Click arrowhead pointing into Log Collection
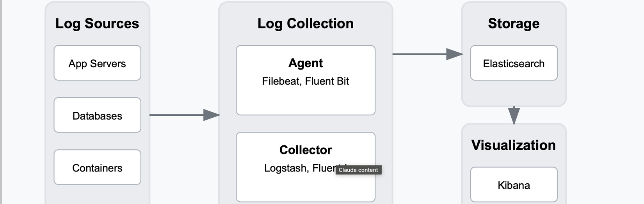 [211, 115]
